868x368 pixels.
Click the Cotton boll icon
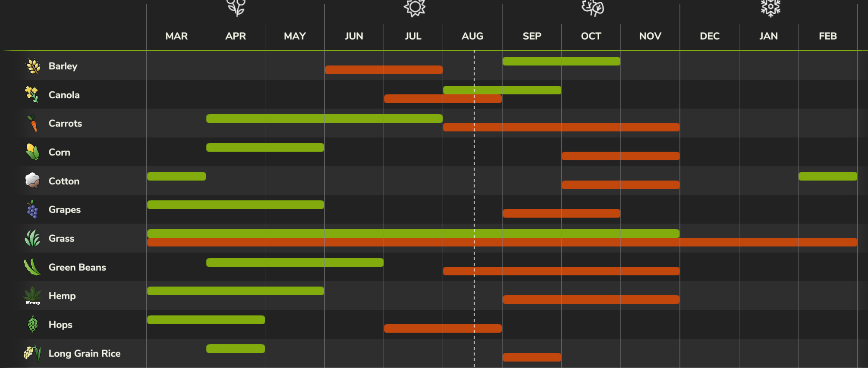pos(33,181)
